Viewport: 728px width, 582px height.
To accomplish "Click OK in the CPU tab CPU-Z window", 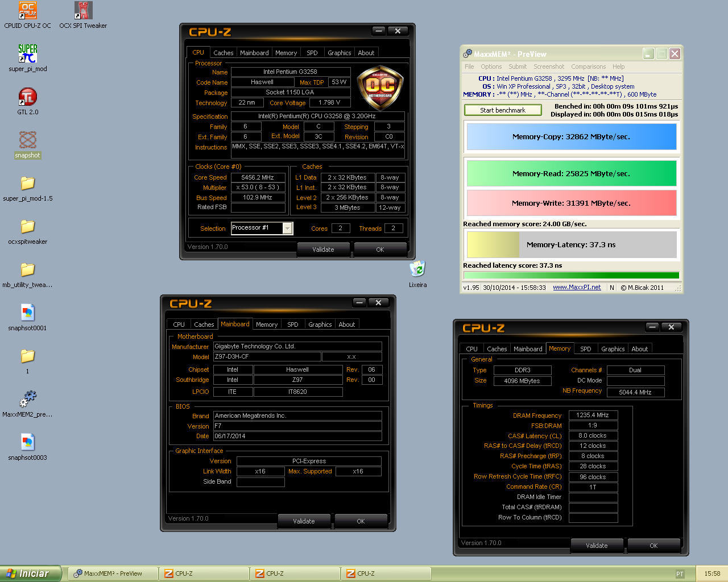I will coord(380,250).
